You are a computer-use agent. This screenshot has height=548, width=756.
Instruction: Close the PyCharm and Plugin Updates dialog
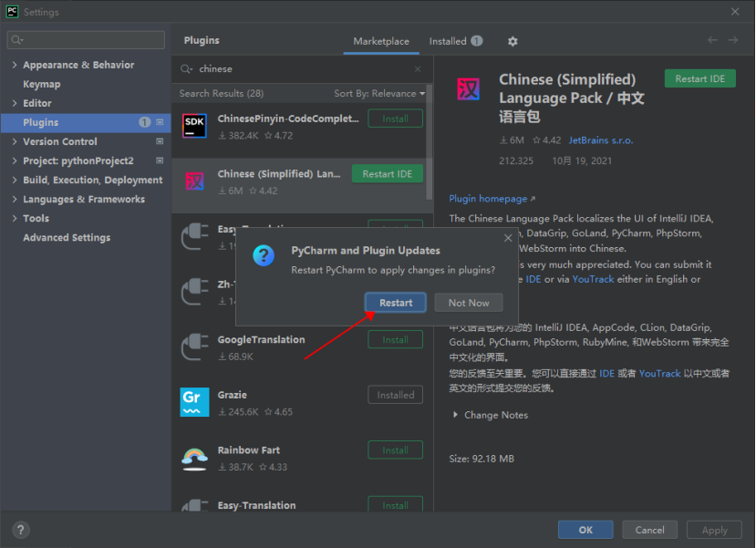click(x=508, y=238)
